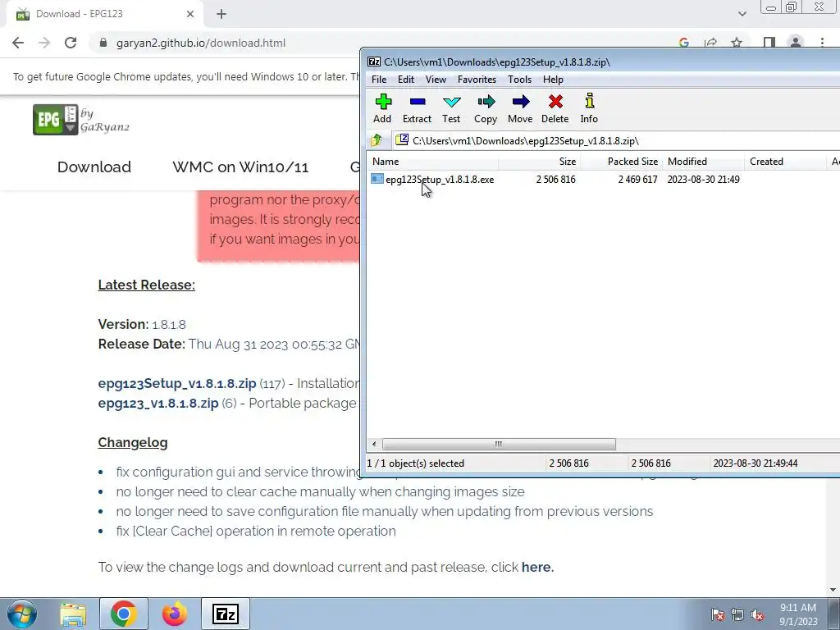Screen dimensions: 840x630
Task: Reload the Chrome page
Action: click(x=71, y=43)
